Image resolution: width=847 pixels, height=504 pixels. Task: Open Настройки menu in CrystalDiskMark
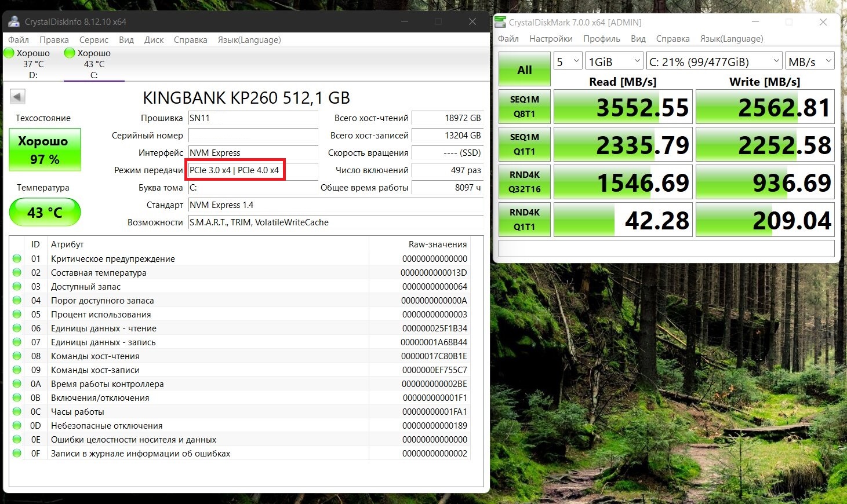(x=551, y=39)
